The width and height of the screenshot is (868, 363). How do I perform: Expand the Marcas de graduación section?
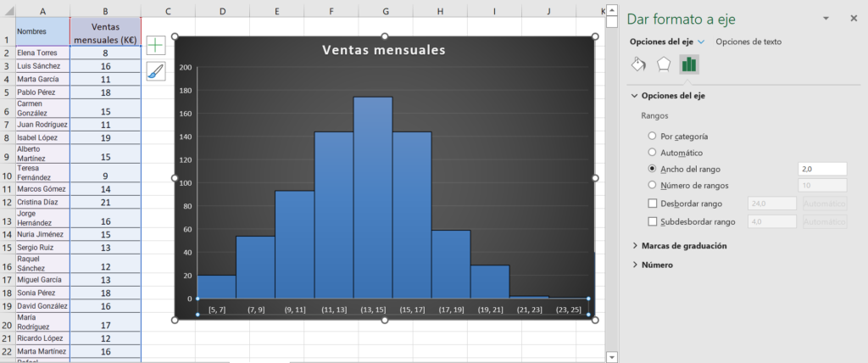[634, 245]
